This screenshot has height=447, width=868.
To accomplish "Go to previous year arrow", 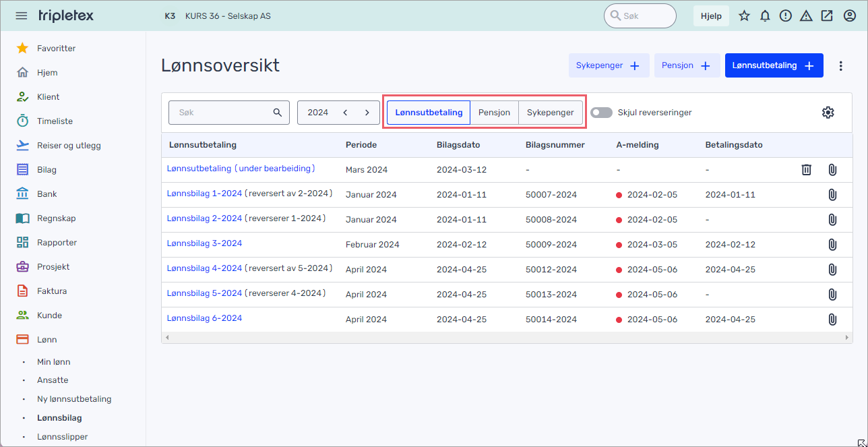I will 345,113.
